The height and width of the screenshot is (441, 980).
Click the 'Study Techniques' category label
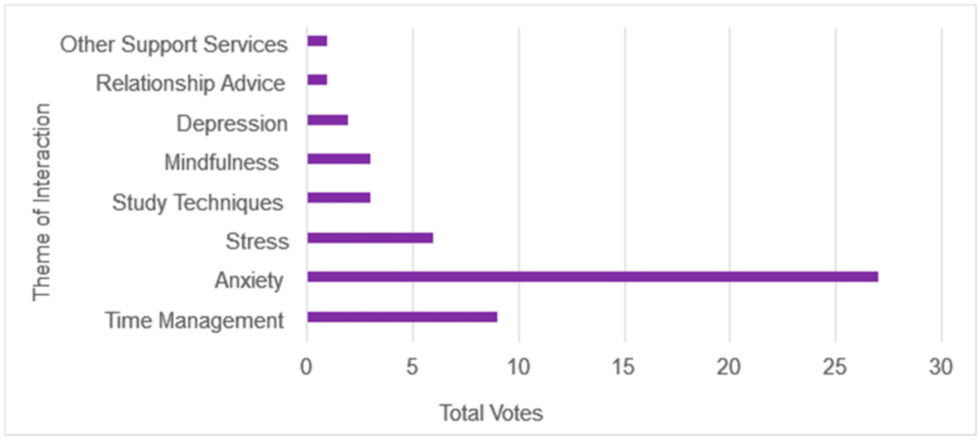click(x=198, y=202)
